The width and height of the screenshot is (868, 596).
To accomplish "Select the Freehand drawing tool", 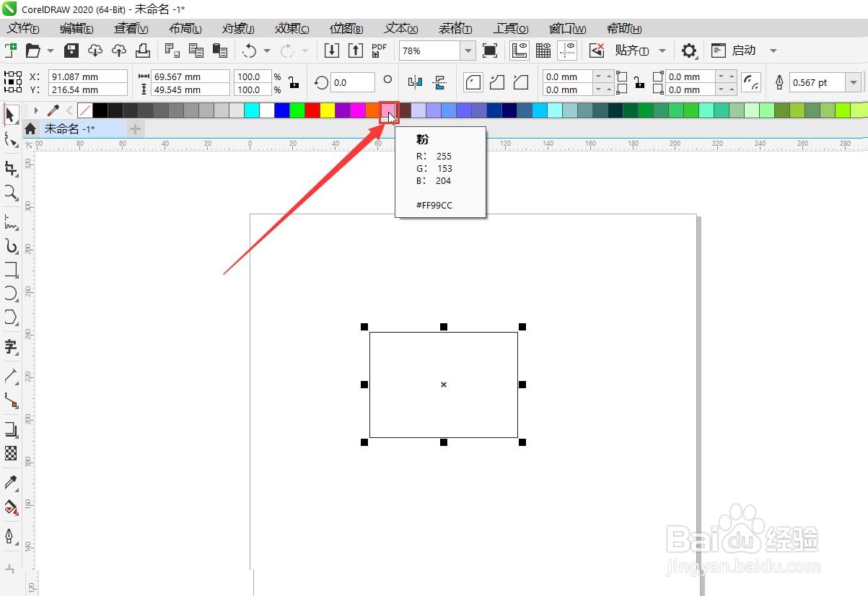I will pos(10,222).
